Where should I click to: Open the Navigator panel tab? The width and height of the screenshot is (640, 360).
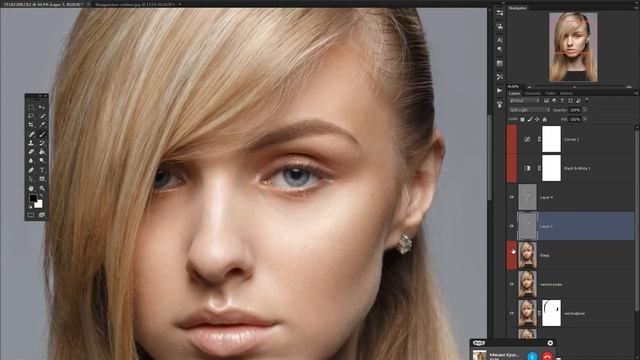[x=518, y=8]
